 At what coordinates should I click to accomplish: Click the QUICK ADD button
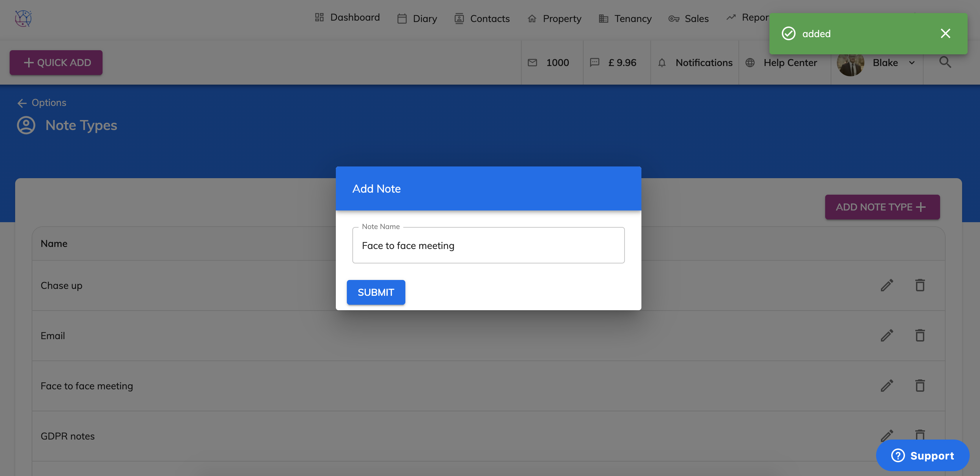[x=56, y=62]
